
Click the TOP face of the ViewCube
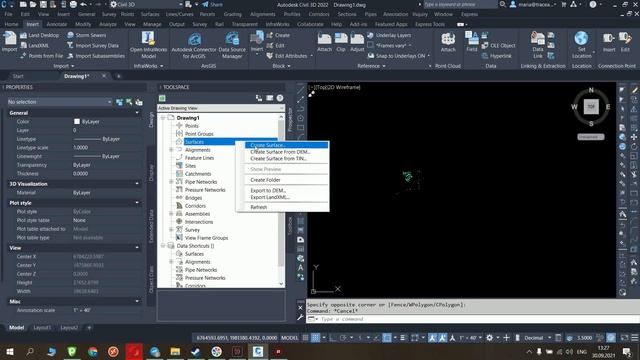[591, 107]
